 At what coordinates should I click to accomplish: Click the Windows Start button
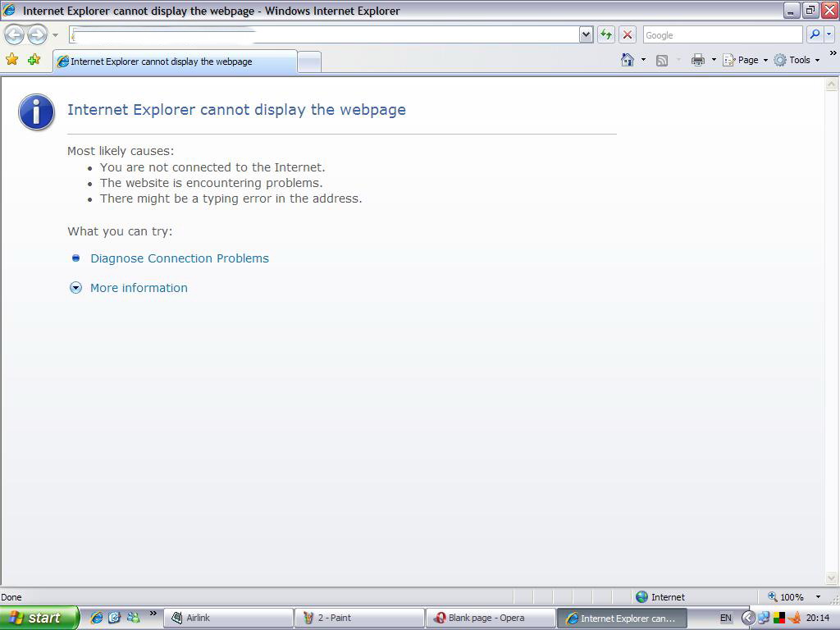(x=39, y=618)
